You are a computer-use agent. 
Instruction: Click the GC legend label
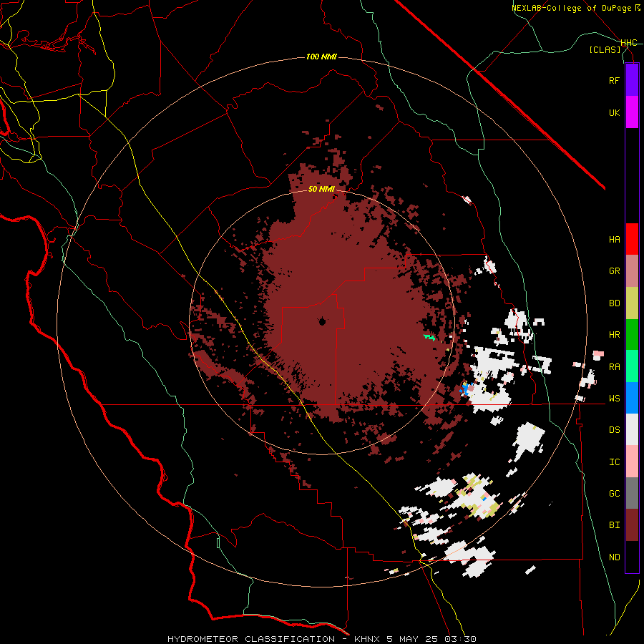click(x=614, y=494)
